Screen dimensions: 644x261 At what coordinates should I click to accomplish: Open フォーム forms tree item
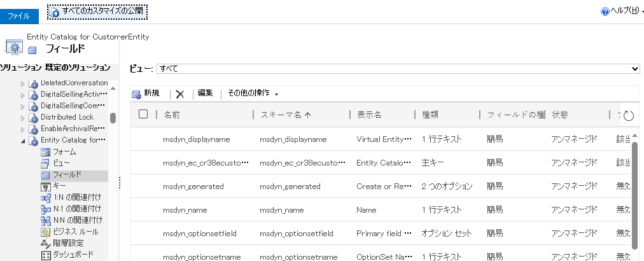click(64, 152)
